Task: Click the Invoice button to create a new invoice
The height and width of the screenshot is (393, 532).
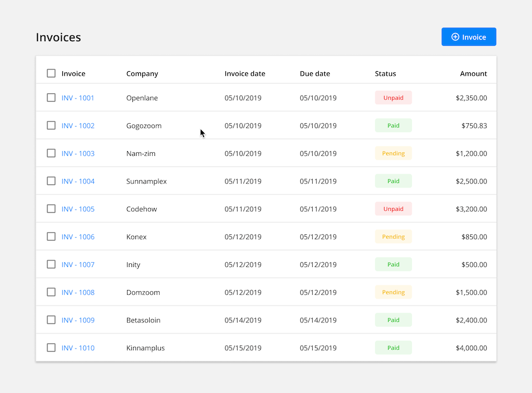Action: tap(468, 36)
